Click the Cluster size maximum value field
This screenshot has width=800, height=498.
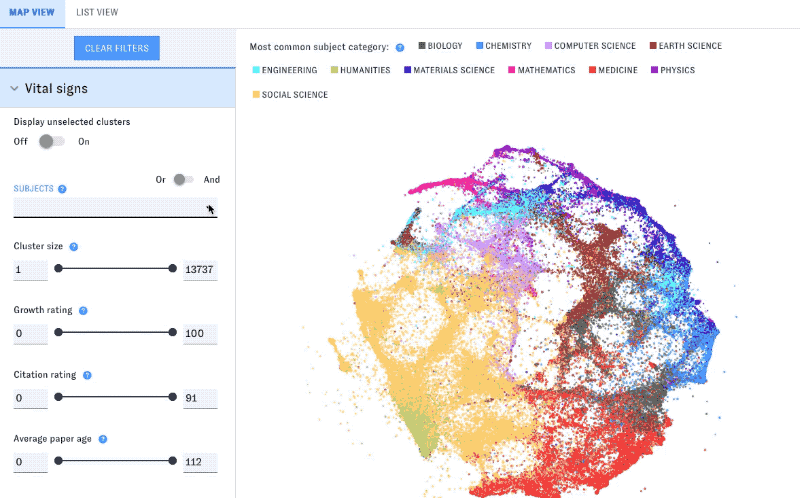tap(200, 270)
